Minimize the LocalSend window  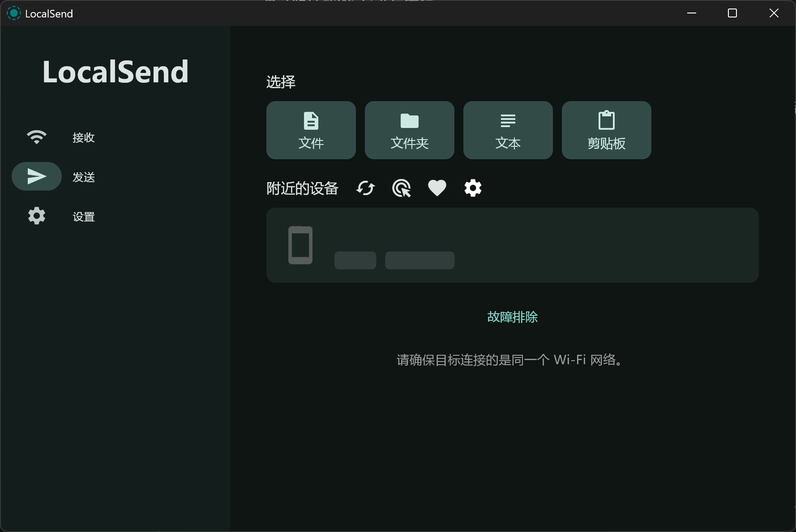[692, 13]
